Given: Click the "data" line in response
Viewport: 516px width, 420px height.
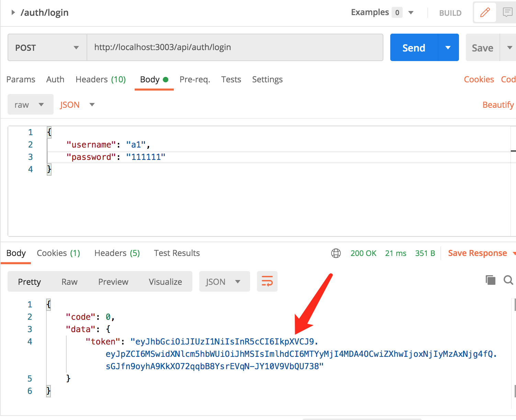Looking at the screenshot, I should [x=88, y=329].
